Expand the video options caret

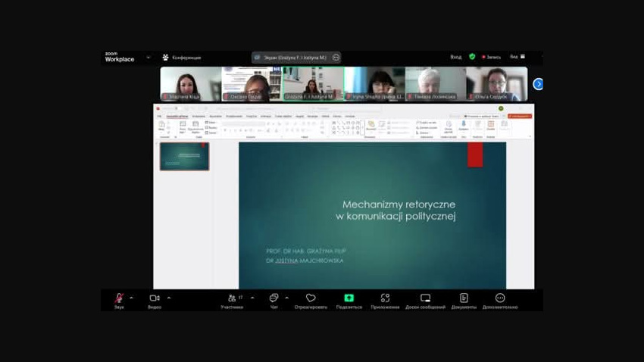pos(168,298)
